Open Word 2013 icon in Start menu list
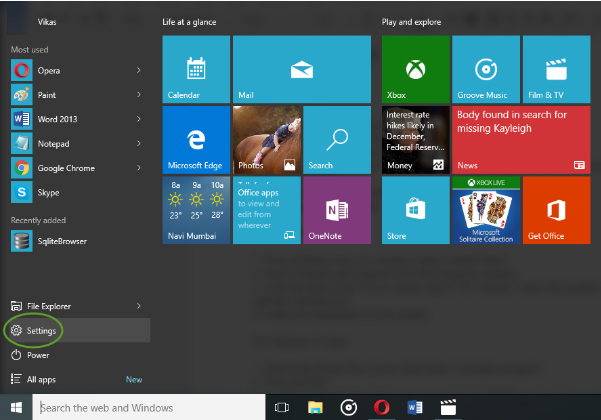 click(21, 119)
